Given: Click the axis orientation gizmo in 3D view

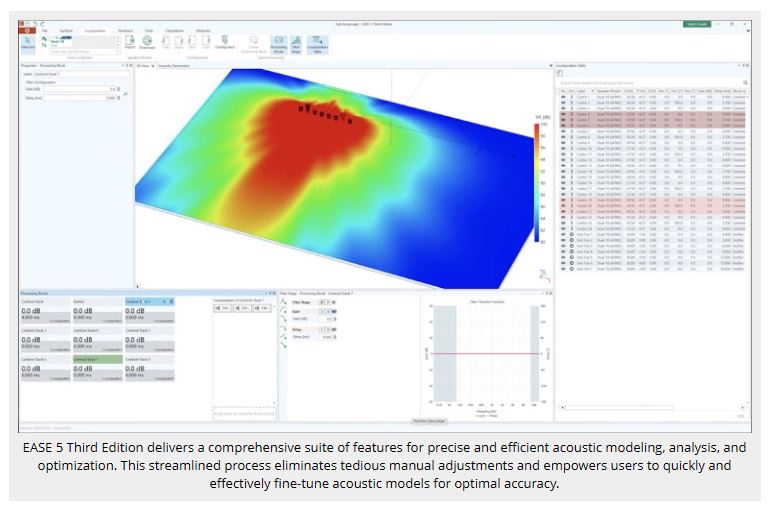Looking at the screenshot, I should point(544,276).
